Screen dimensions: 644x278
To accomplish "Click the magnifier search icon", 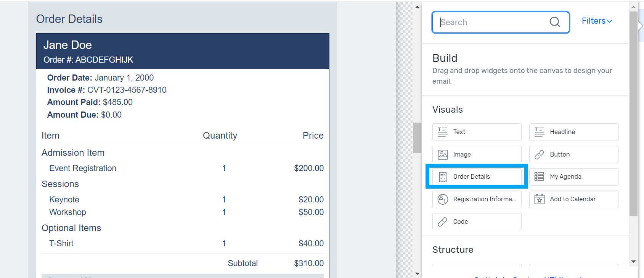I will tap(555, 22).
